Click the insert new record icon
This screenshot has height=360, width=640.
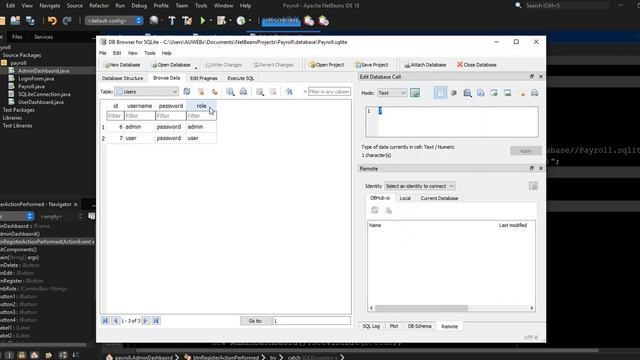(260, 92)
